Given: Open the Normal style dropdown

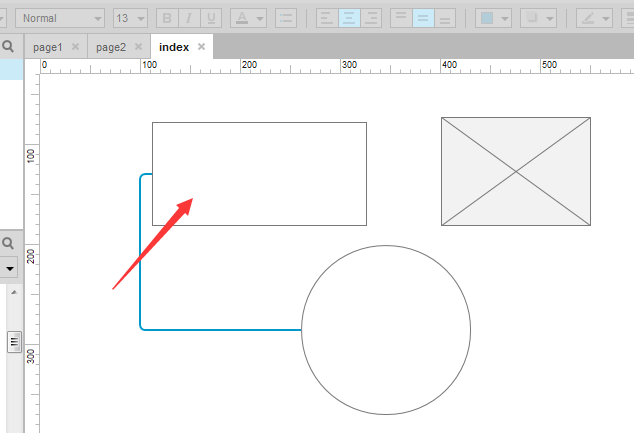Looking at the screenshot, I should [x=60, y=18].
